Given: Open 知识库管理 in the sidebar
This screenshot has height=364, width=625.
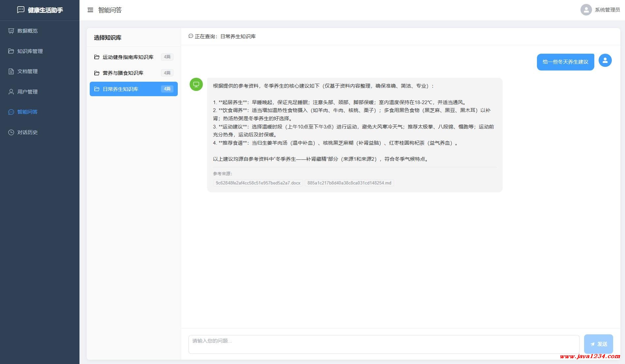Looking at the screenshot, I should click(30, 51).
